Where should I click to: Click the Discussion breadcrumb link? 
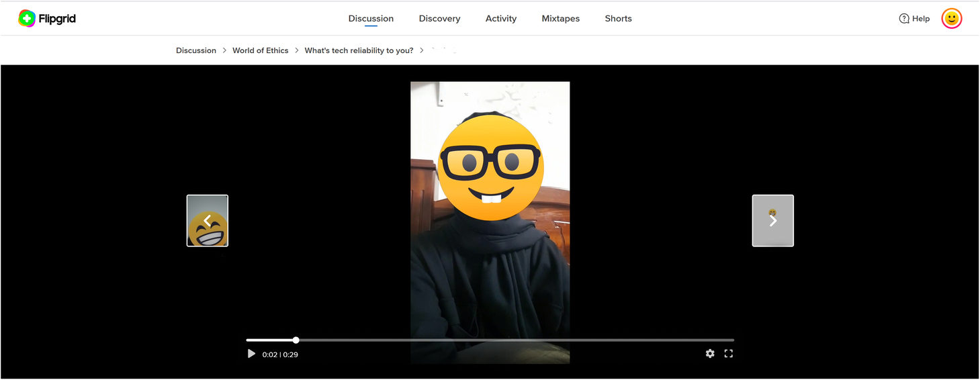pos(196,50)
